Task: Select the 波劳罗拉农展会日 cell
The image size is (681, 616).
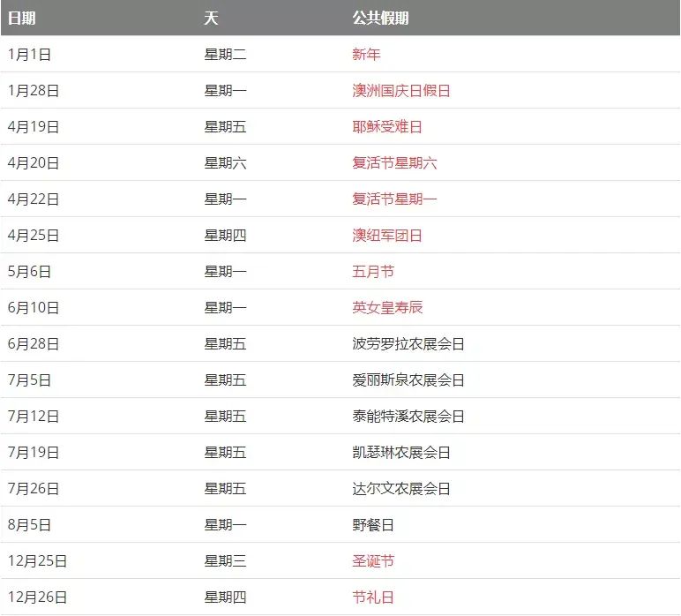Action: [x=408, y=344]
